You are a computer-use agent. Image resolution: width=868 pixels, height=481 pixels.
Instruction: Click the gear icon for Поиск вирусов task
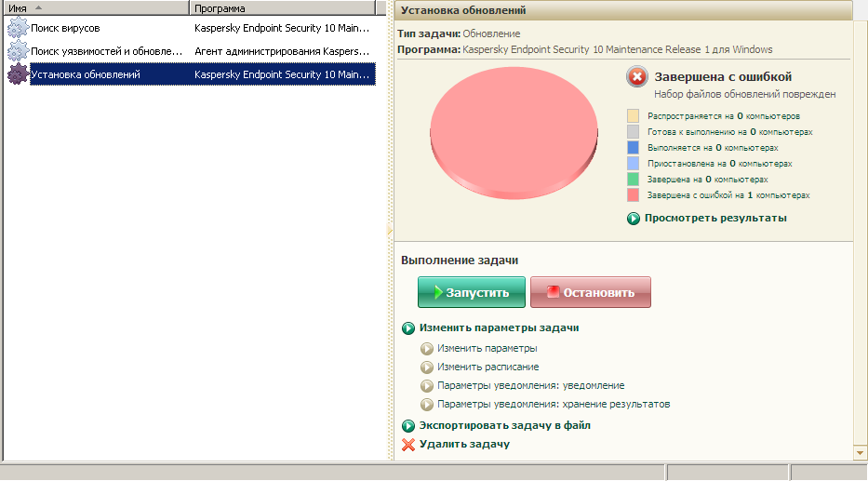(17, 28)
